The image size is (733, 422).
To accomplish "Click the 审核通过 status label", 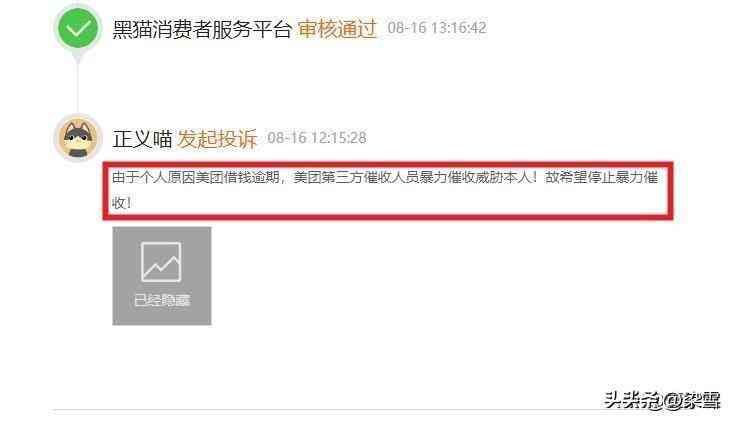I will pos(337,29).
